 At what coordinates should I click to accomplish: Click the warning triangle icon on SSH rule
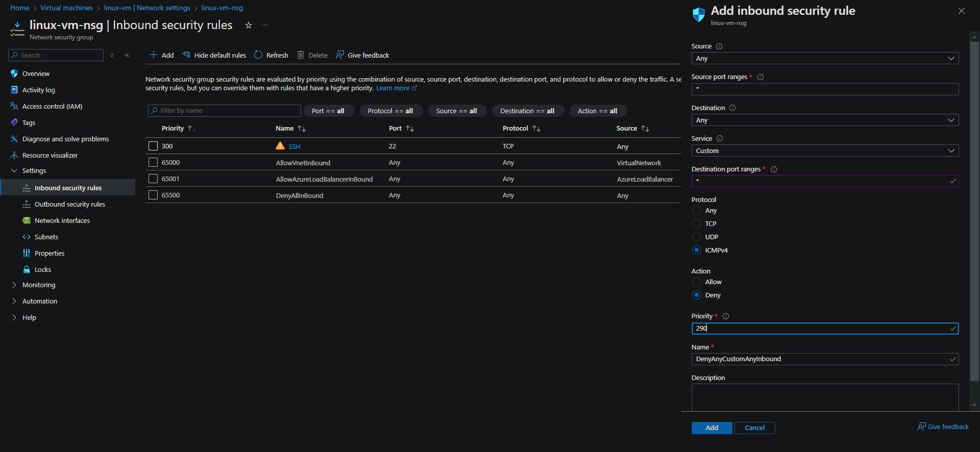coord(280,146)
